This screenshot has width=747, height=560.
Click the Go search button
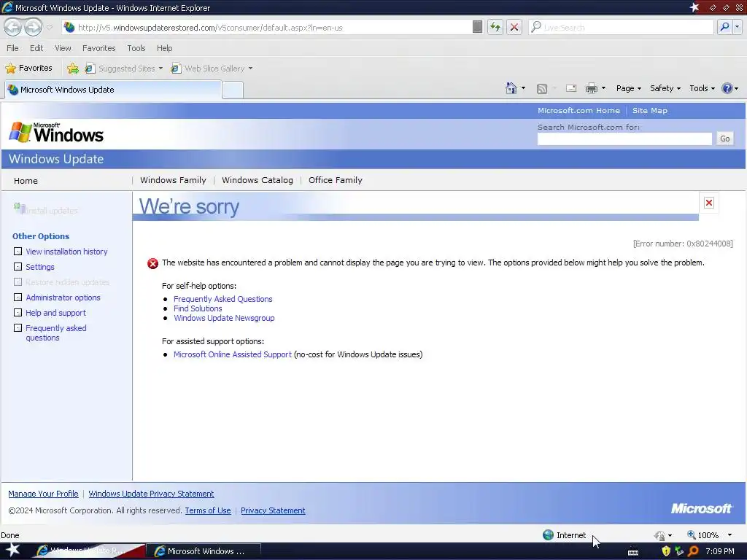pyautogui.click(x=724, y=139)
